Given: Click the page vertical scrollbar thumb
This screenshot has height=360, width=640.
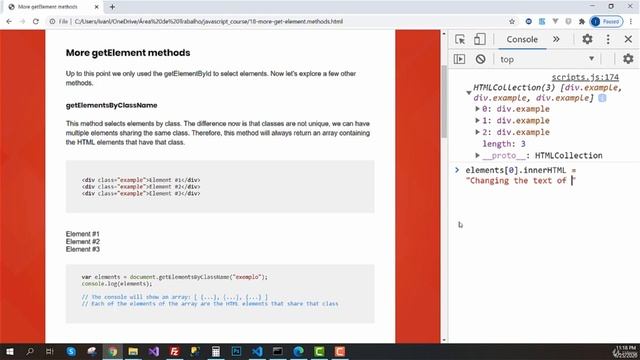Looking at the screenshot, I should 444,100.
